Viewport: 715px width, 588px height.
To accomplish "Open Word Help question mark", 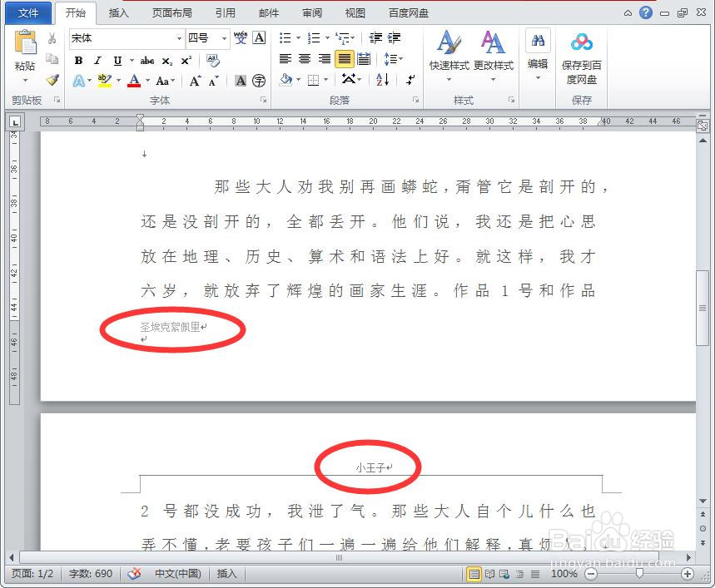I will 646,12.
